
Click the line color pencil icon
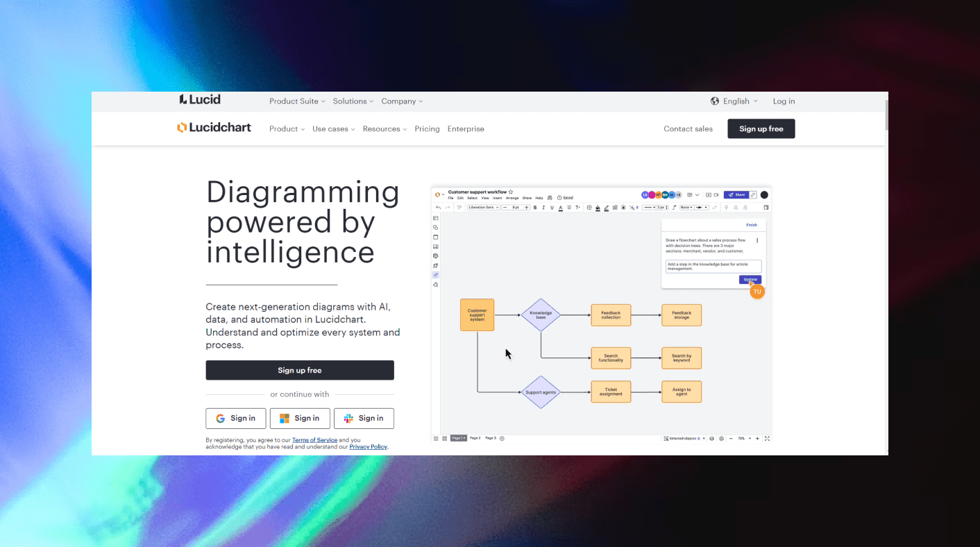[606, 208]
